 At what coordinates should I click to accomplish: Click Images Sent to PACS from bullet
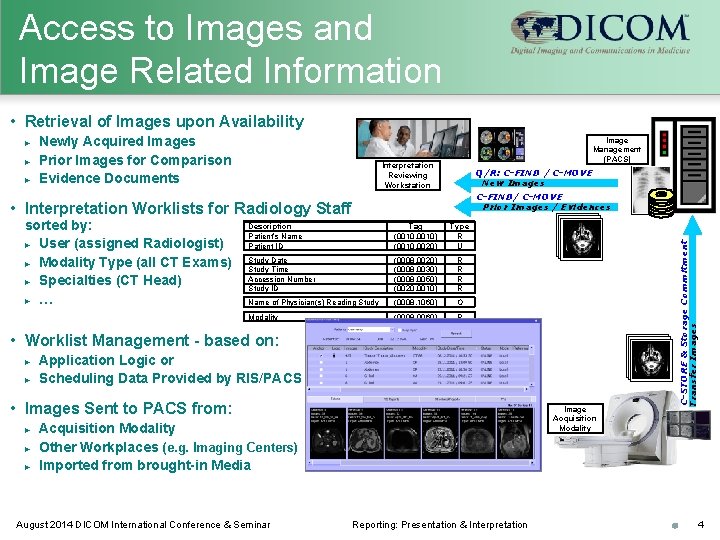pyautogui.click(x=128, y=408)
